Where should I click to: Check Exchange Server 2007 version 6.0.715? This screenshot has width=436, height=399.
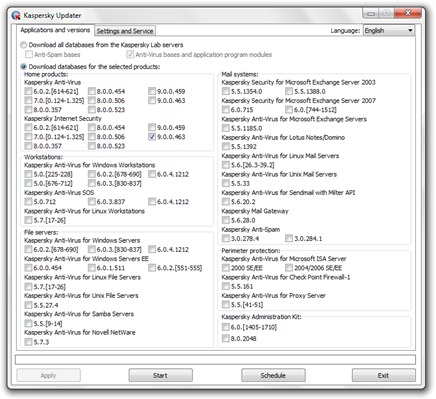pyautogui.click(x=226, y=110)
